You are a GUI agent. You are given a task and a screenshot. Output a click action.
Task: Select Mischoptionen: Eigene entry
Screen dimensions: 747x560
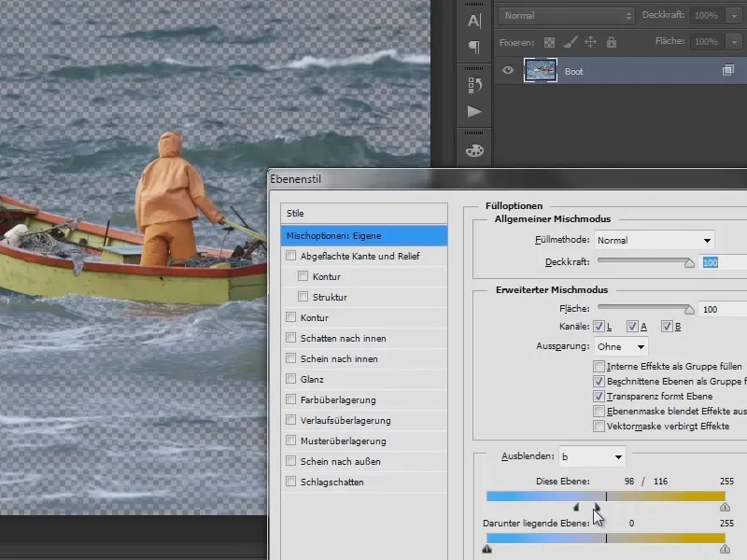[x=364, y=236]
